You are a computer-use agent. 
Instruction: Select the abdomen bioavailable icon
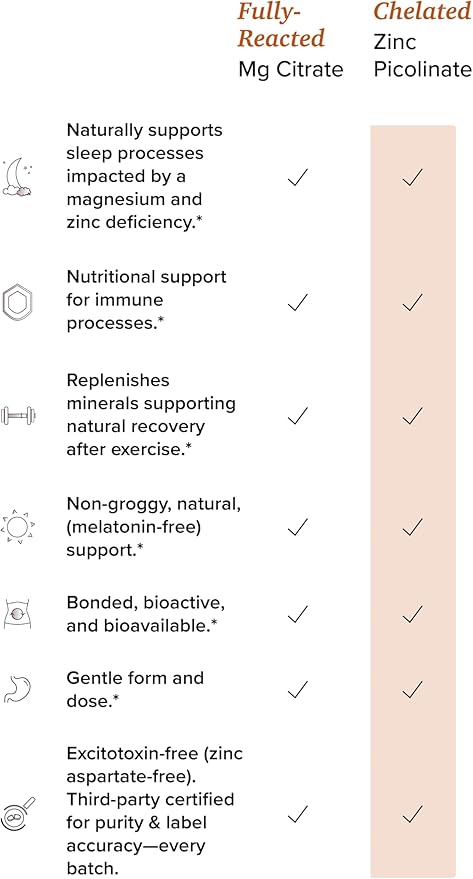point(18,614)
